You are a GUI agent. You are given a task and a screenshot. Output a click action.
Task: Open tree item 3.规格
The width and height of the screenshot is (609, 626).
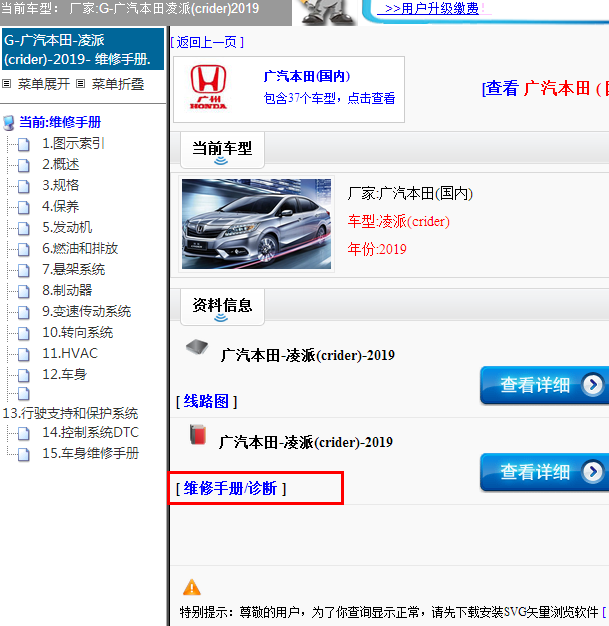[x=61, y=186]
